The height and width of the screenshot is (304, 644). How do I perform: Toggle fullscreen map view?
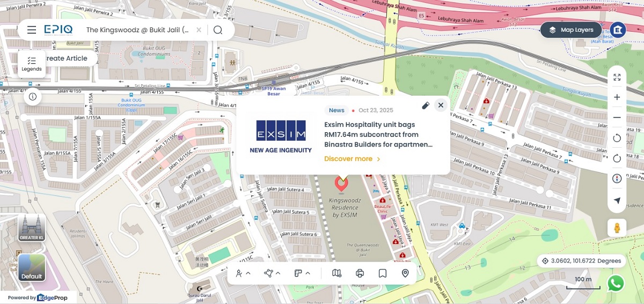coord(617,77)
